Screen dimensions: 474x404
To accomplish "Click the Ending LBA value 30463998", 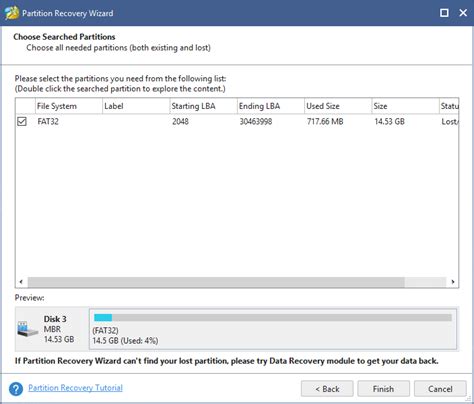I will coord(256,121).
